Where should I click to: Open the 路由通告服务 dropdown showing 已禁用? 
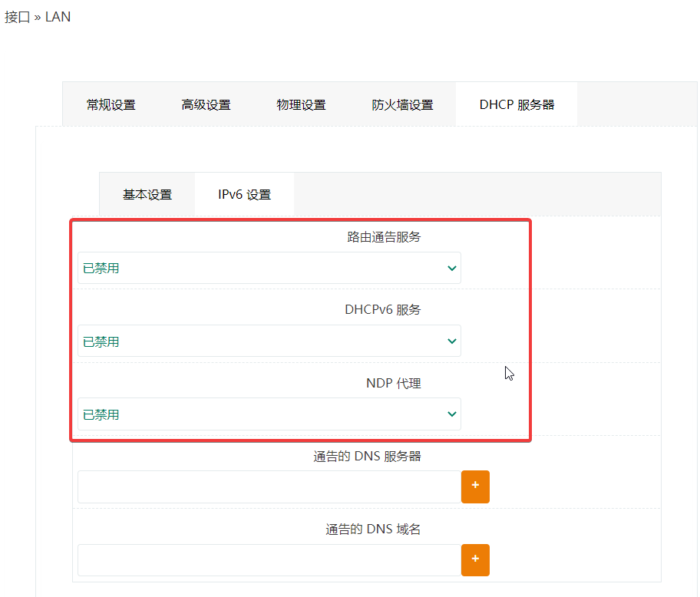[269, 269]
